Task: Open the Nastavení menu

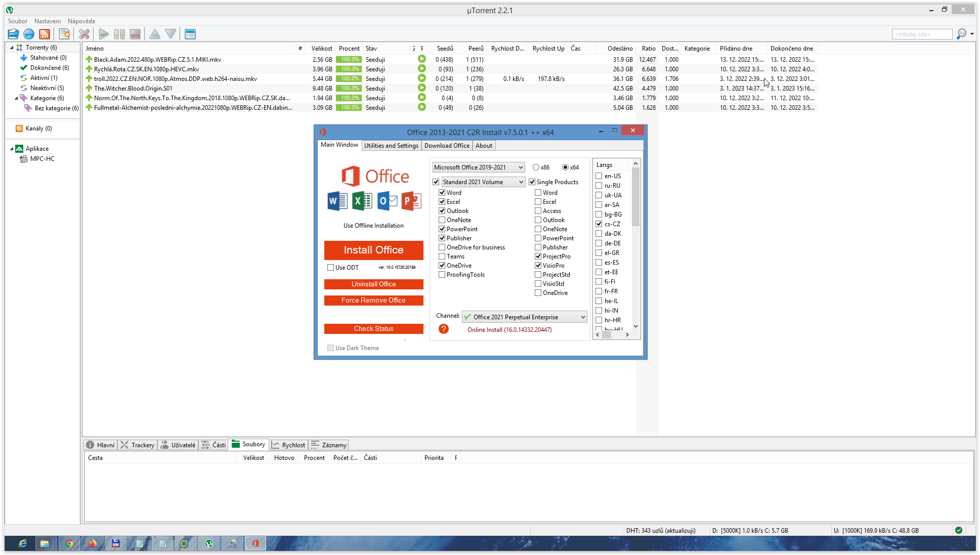Action: point(48,21)
